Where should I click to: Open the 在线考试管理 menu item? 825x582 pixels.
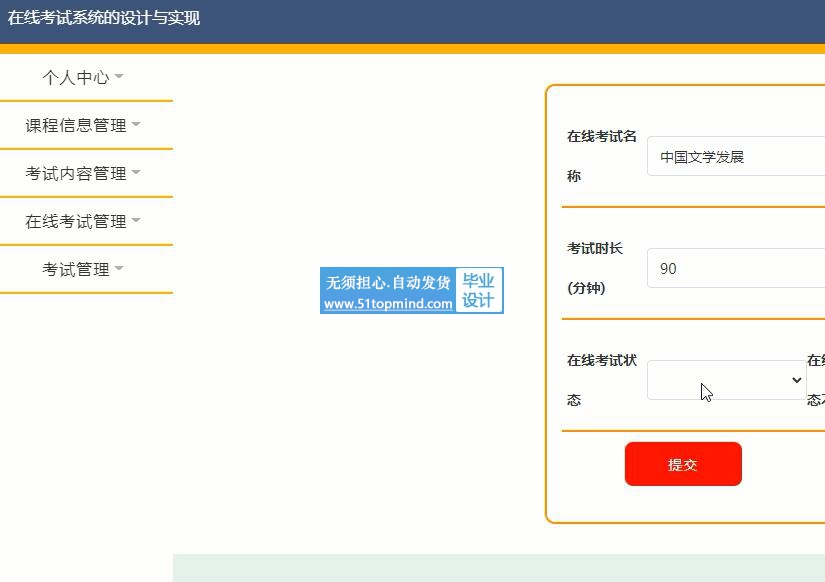coord(76,221)
